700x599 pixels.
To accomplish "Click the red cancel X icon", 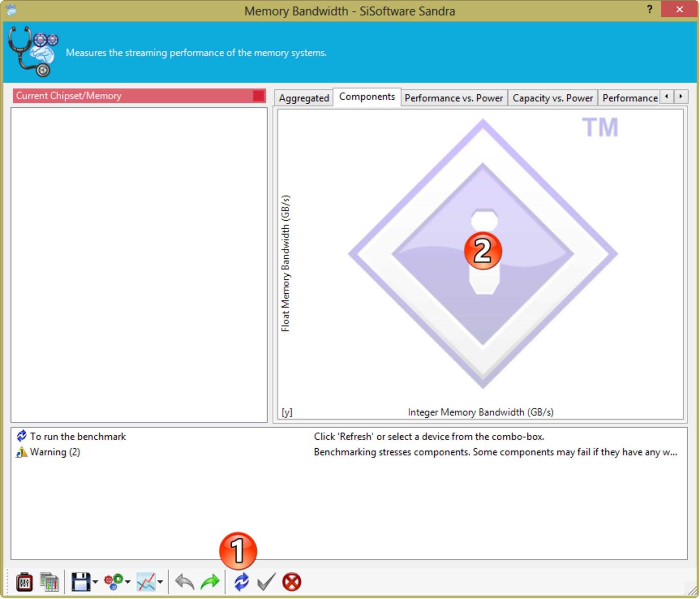I will coord(292,581).
